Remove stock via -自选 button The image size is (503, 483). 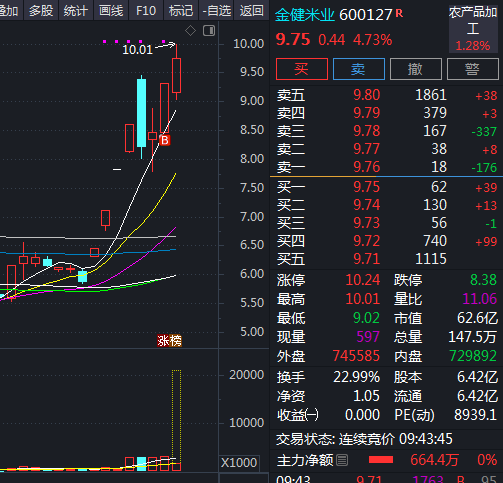tap(216, 11)
